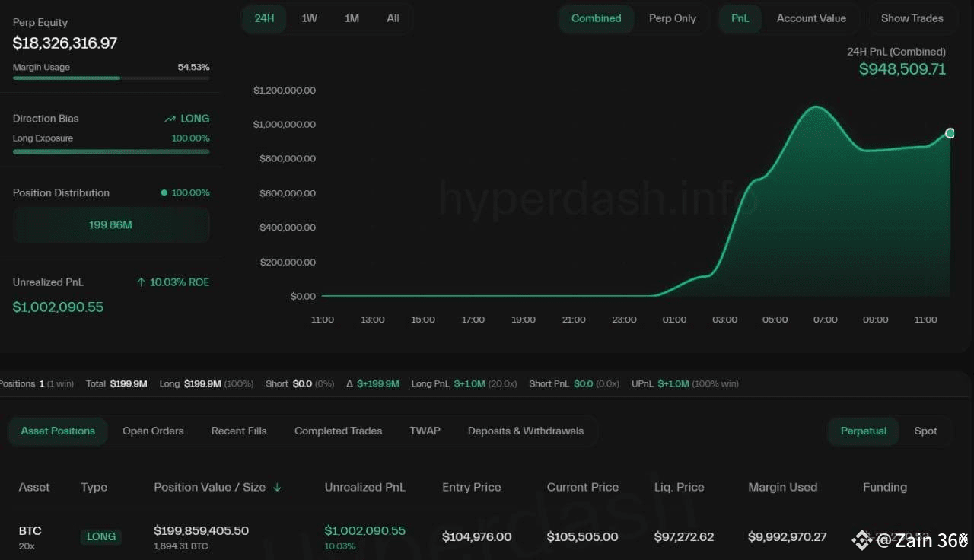974x560 pixels.
Task: Select the Perp Only view
Action: point(672,18)
